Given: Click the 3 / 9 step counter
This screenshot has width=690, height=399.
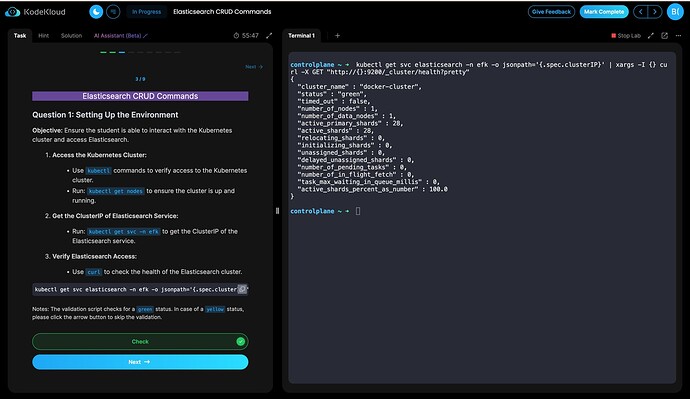Looking at the screenshot, I should pyautogui.click(x=140, y=79).
